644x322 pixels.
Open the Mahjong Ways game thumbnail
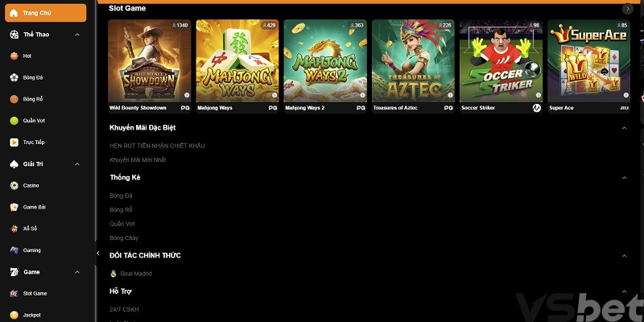pos(237,61)
